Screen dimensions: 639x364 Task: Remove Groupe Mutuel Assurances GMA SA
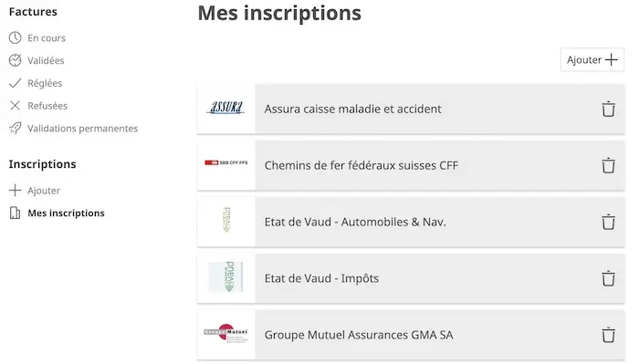[x=608, y=335]
